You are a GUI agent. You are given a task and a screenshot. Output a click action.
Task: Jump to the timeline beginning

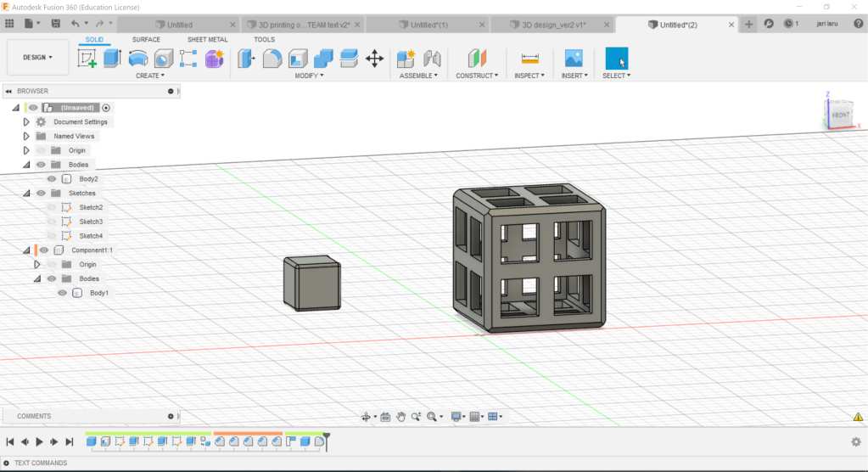click(x=9, y=441)
